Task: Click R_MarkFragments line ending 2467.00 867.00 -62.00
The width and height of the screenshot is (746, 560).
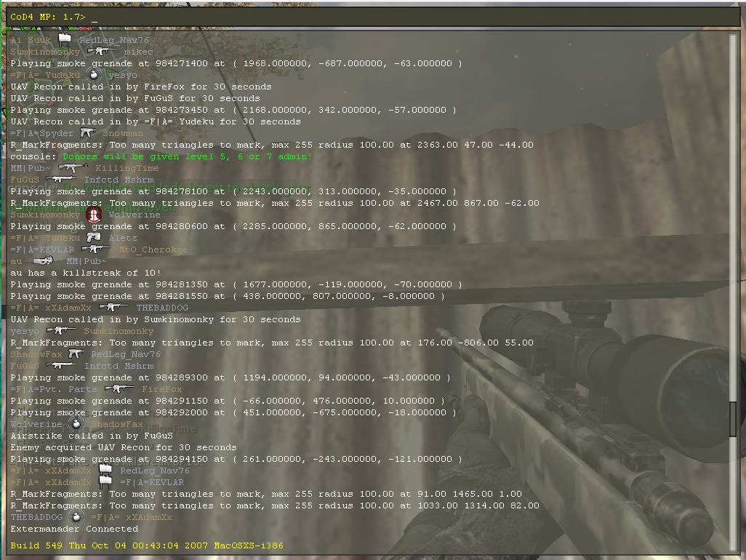Action: (275, 203)
